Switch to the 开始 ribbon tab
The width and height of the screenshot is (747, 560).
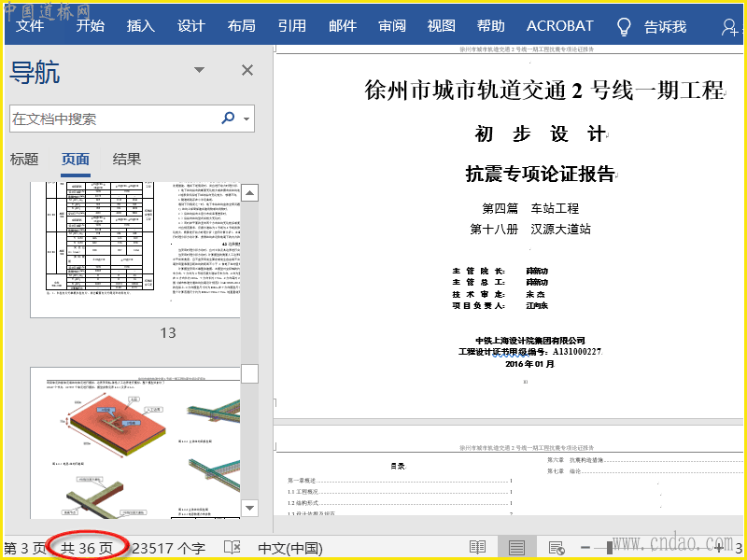(x=90, y=26)
